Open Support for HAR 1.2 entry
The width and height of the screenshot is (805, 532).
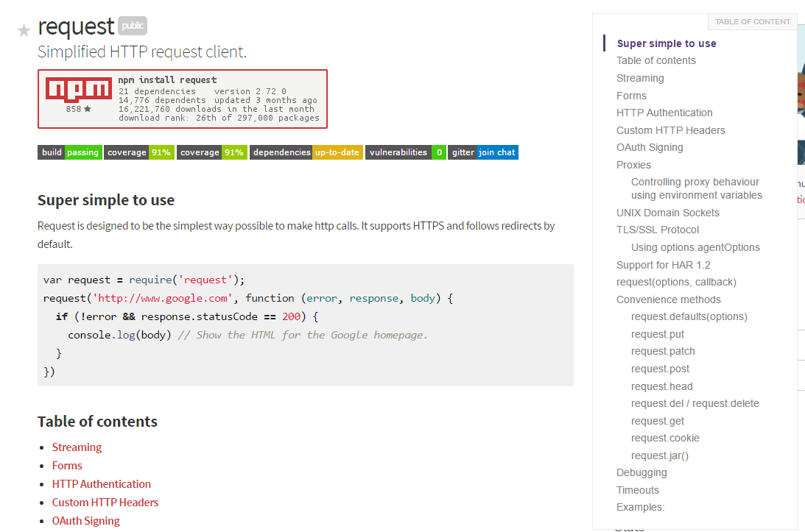tap(663, 265)
